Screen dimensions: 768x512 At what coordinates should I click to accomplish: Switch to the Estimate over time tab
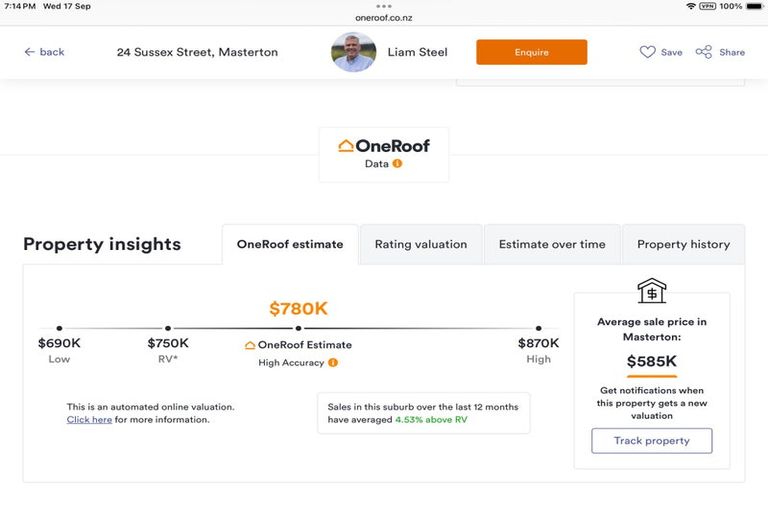pyautogui.click(x=552, y=244)
